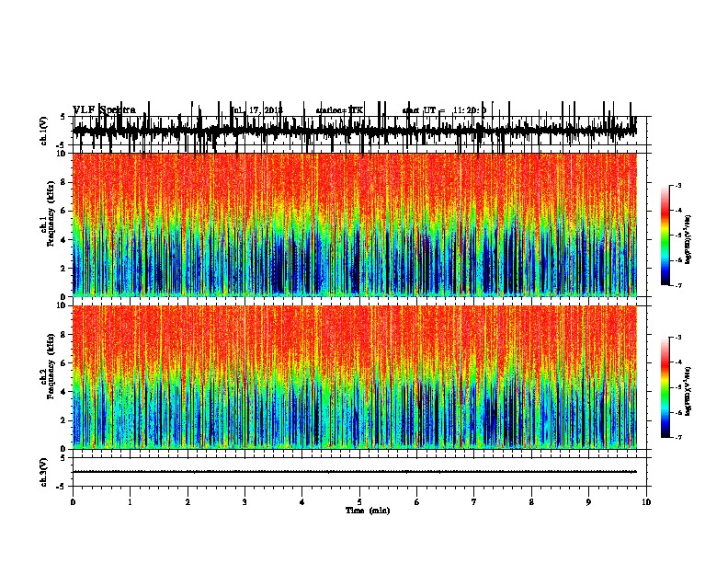Screen dimensions: 728x563
Task: Click the ch.1 spectrogram panel
Action: [355, 224]
